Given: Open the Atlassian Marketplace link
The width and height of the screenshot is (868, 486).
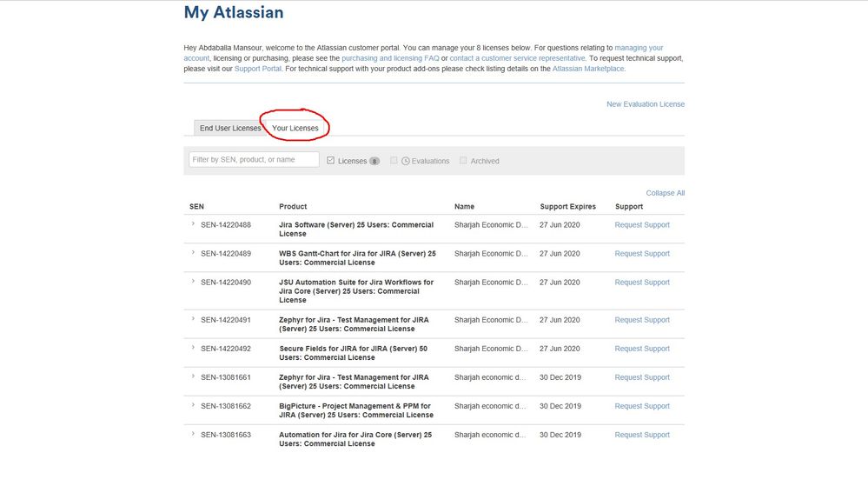Looking at the screenshot, I should [x=588, y=69].
